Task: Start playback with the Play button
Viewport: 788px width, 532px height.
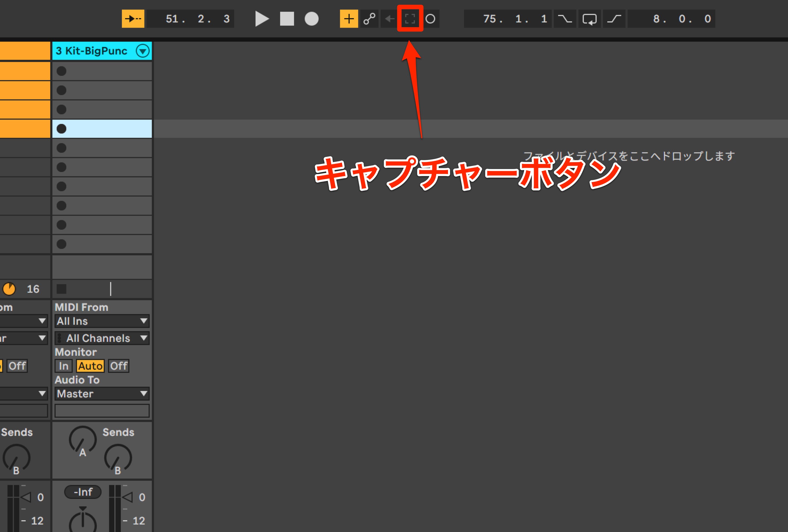Action: point(261,19)
